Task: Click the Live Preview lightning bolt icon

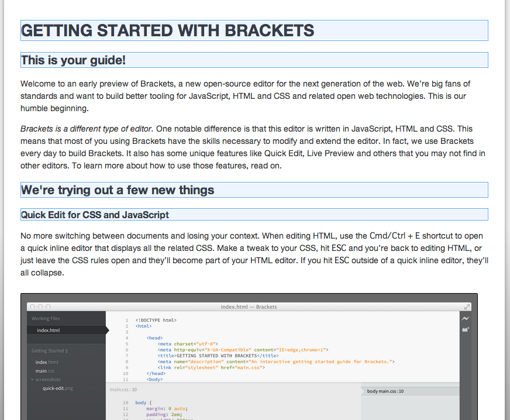Action: (466, 319)
